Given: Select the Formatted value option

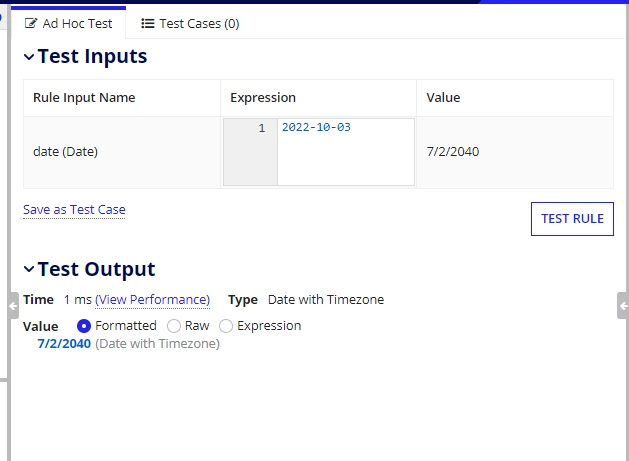Looking at the screenshot, I should tap(84, 326).
